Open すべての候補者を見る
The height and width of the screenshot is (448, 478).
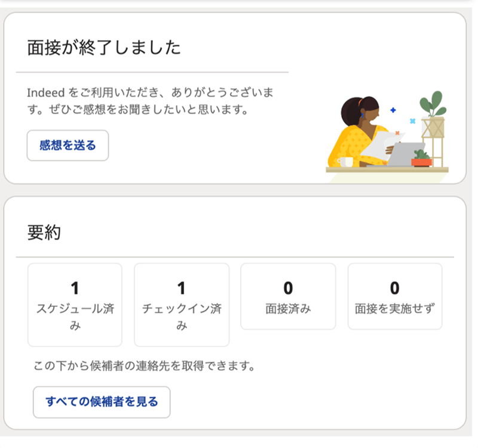(102, 402)
